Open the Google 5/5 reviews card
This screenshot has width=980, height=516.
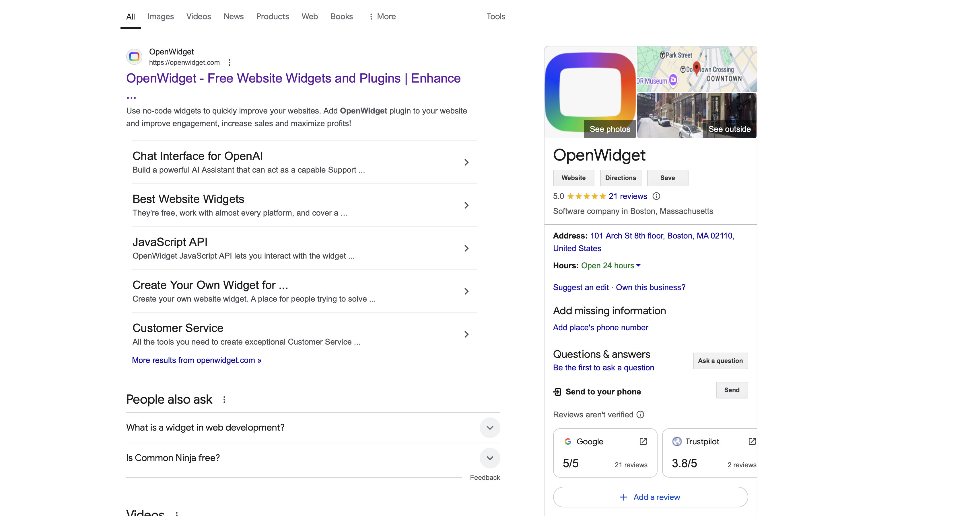[x=605, y=453]
